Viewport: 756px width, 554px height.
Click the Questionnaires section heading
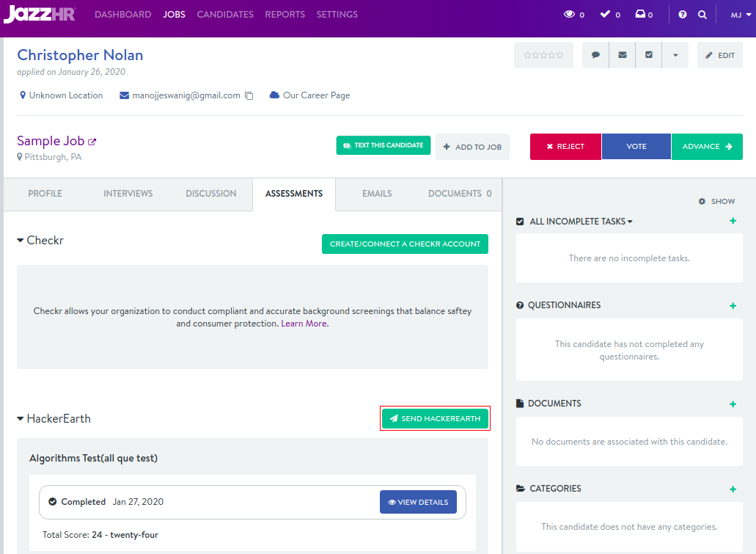coord(564,305)
